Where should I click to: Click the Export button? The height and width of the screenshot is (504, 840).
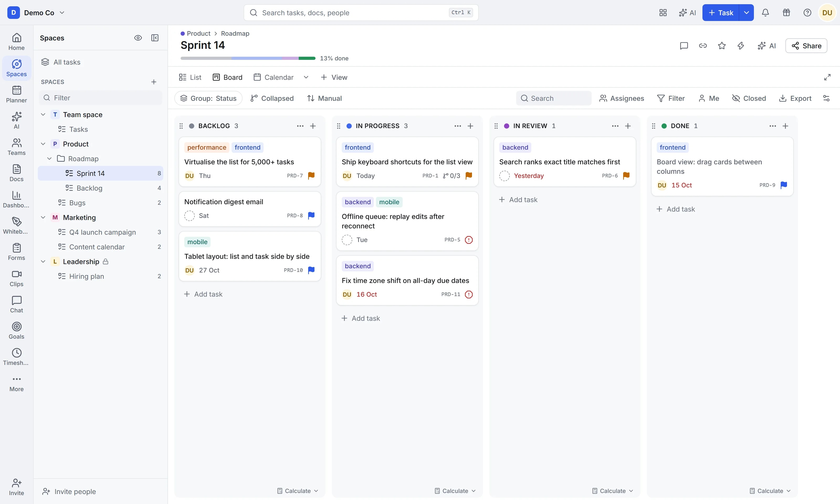pos(795,98)
